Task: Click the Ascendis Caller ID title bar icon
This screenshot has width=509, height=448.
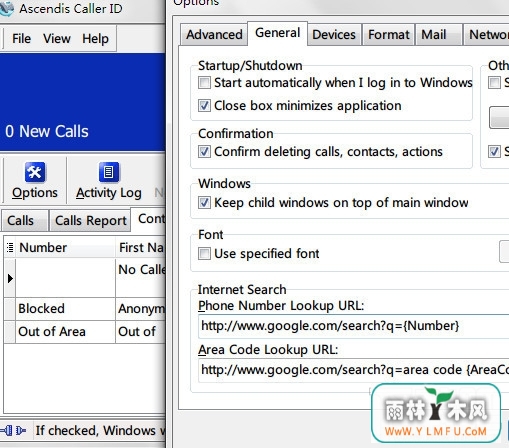Action: (7, 9)
